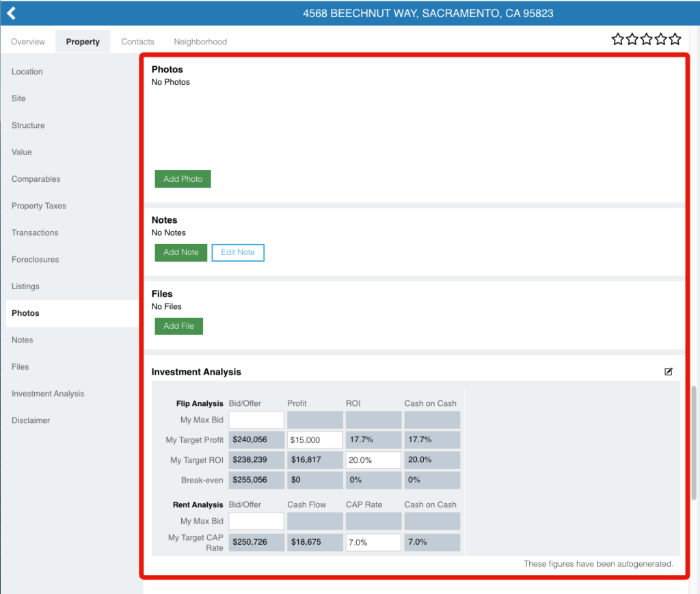This screenshot has width=700, height=594.
Task: Click the edit Investment Analysis pencil icon
Action: [669, 372]
